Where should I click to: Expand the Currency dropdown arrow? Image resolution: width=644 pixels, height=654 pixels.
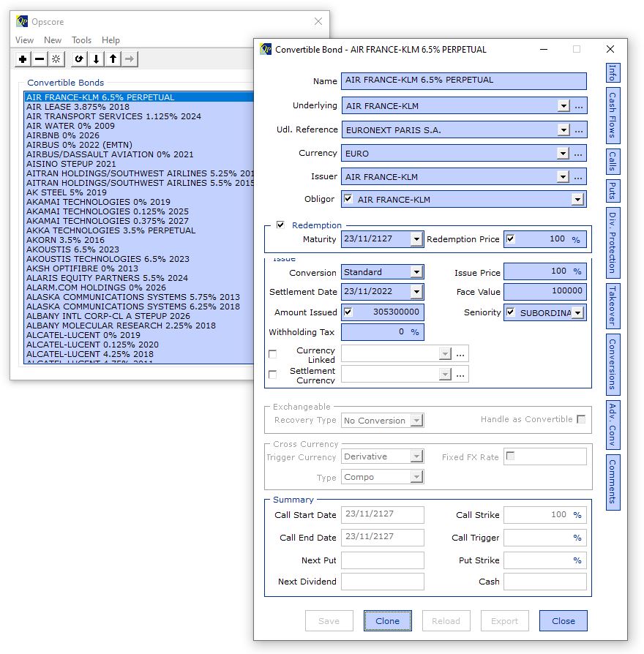point(563,154)
